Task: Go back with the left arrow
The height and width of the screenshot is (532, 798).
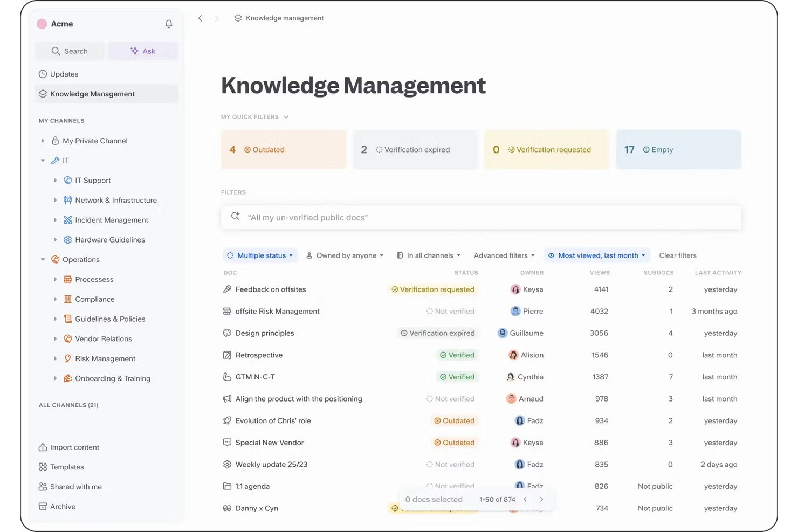Action: (200, 18)
